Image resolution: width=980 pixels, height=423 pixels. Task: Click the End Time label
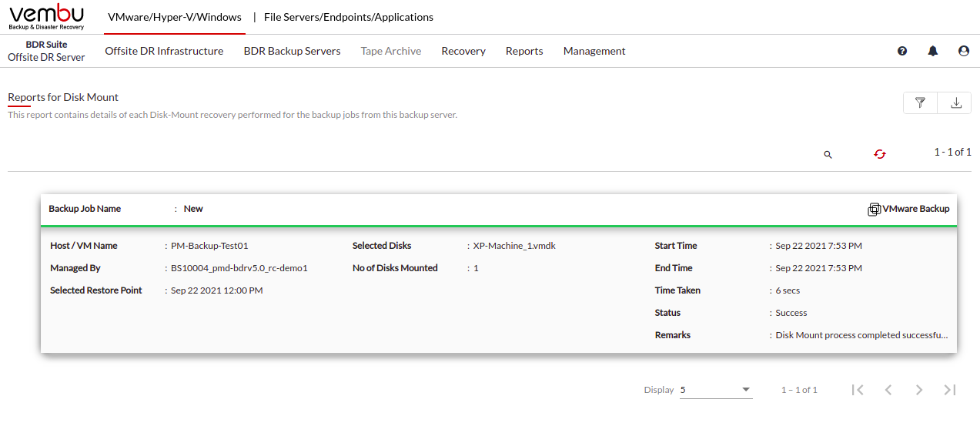tap(674, 268)
